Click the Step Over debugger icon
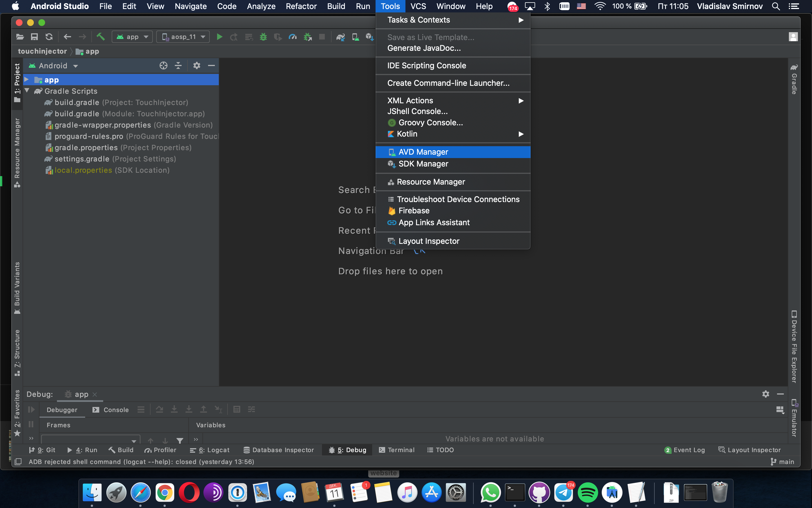This screenshot has width=812, height=508. pyautogui.click(x=160, y=409)
